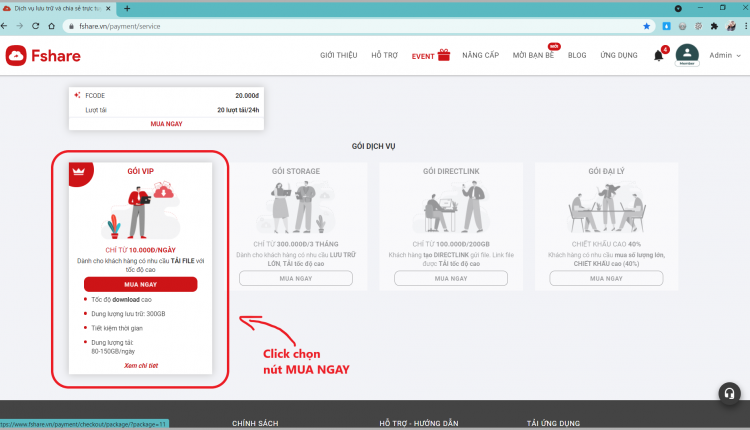The height and width of the screenshot is (430, 750).
Task: Open the HỖ TRỢ menu
Action: pyautogui.click(x=385, y=55)
